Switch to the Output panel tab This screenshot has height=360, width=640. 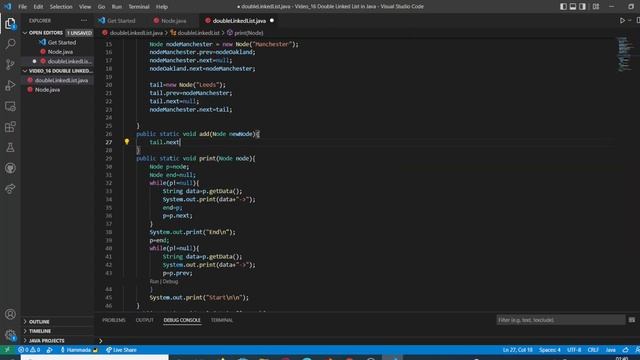144,320
